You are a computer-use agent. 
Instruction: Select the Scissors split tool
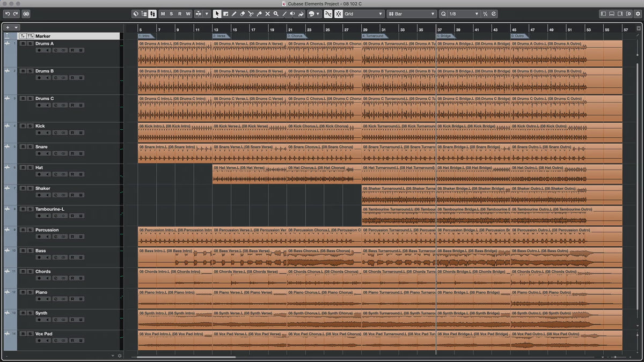click(x=250, y=14)
